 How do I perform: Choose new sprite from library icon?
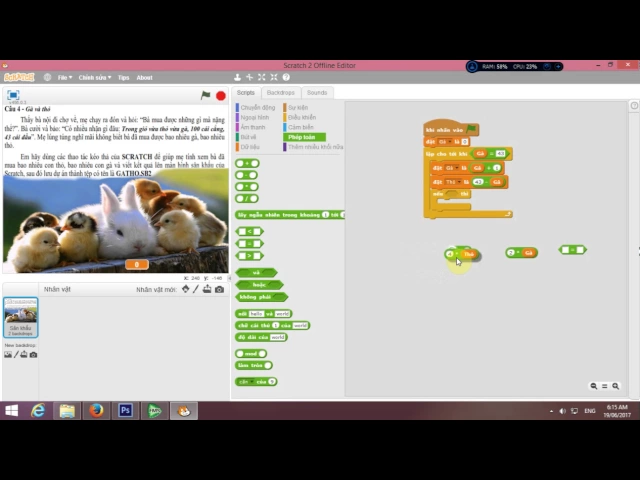(185, 289)
